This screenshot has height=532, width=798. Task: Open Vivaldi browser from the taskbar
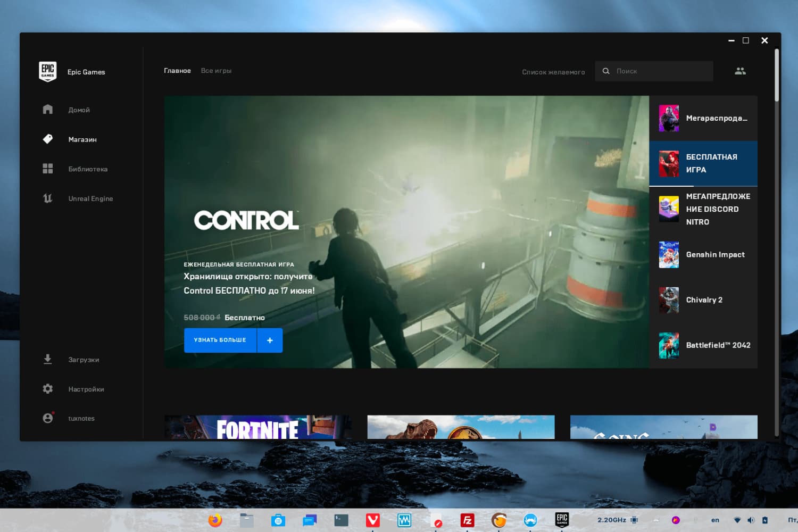[373, 520]
